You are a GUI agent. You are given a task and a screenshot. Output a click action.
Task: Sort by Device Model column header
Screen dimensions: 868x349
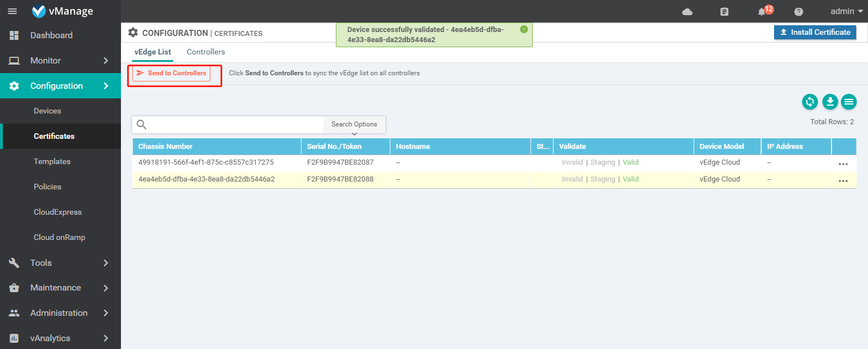pyautogui.click(x=727, y=146)
